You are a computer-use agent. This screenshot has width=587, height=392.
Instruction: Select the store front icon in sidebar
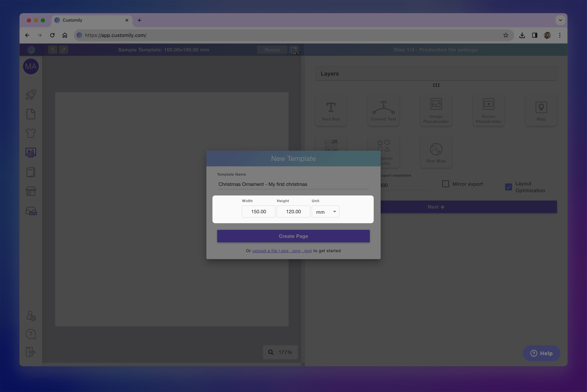[x=31, y=191]
